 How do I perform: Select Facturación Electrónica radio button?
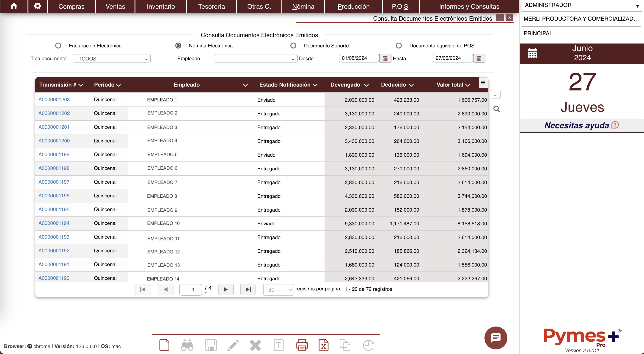click(x=58, y=46)
